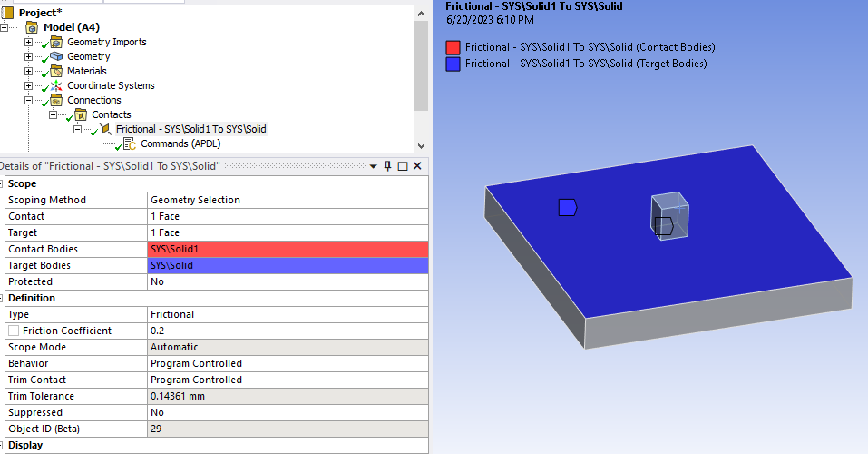The width and height of the screenshot is (868, 454).
Task: Click the Model (A4) icon
Action: click(32, 27)
